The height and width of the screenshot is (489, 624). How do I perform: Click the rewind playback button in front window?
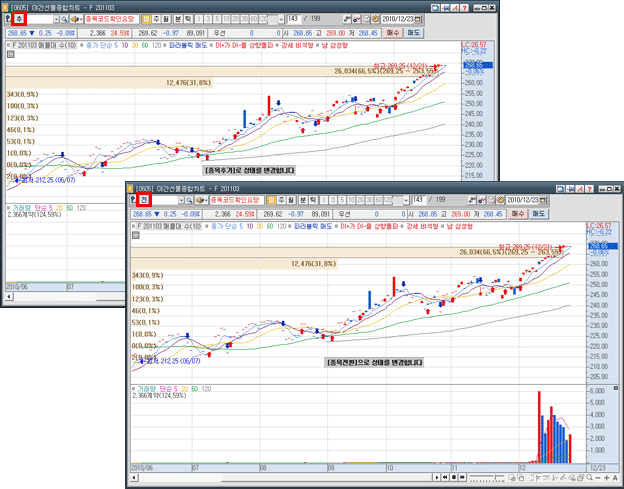[x=445, y=477]
